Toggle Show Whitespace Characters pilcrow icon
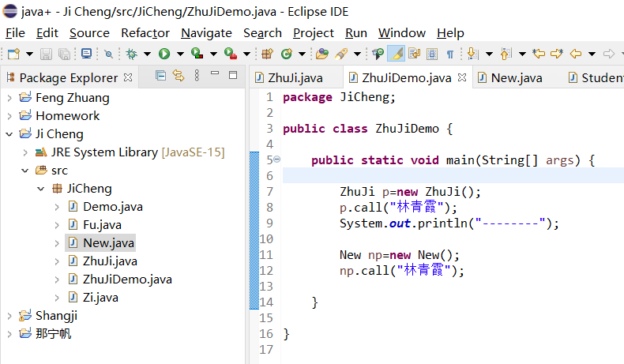 coord(450,54)
